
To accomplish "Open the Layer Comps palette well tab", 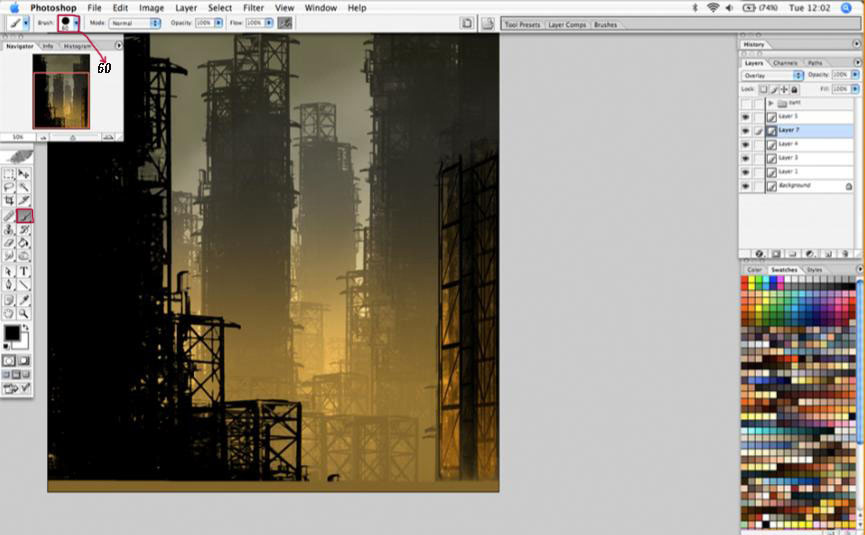I will click(x=567, y=25).
